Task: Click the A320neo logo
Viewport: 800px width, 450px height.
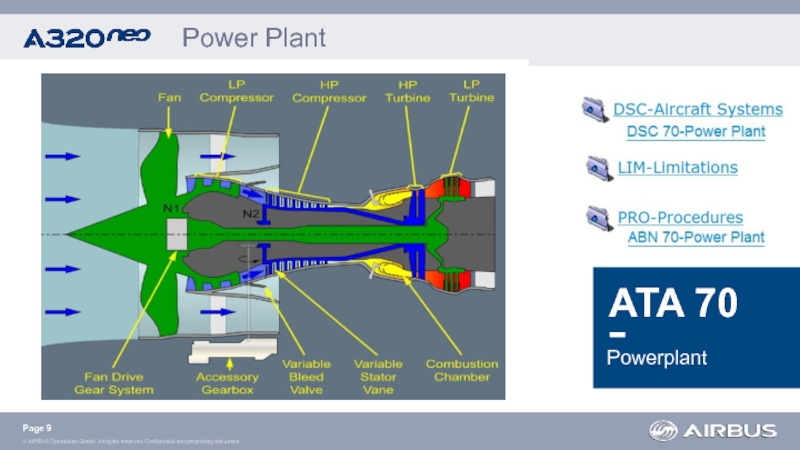Action: click(x=87, y=39)
